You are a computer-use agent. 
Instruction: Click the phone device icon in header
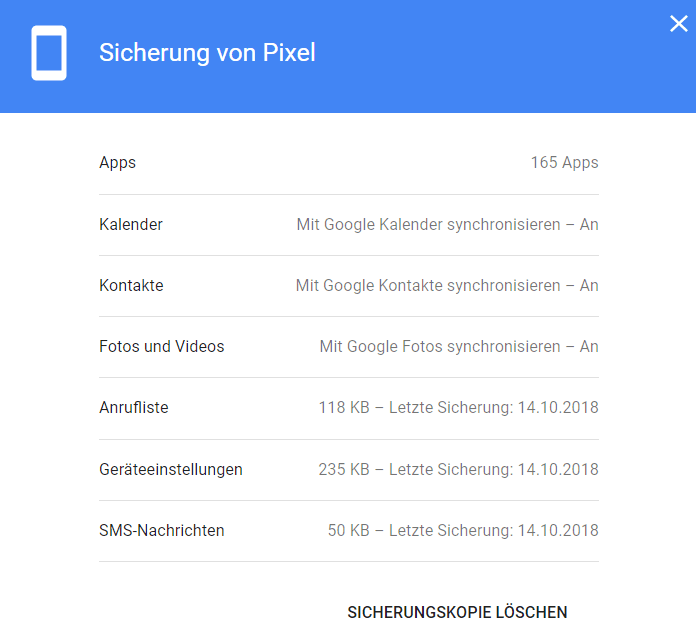pos(49,53)
